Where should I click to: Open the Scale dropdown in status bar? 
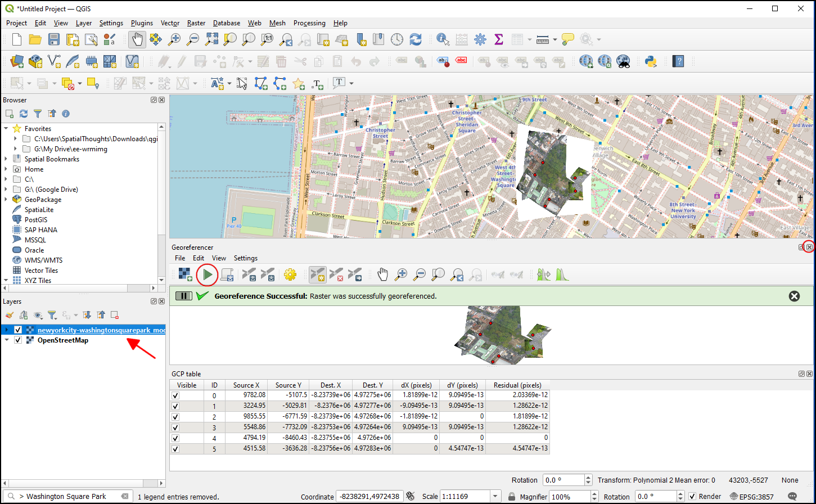click(x=494, y=497)
